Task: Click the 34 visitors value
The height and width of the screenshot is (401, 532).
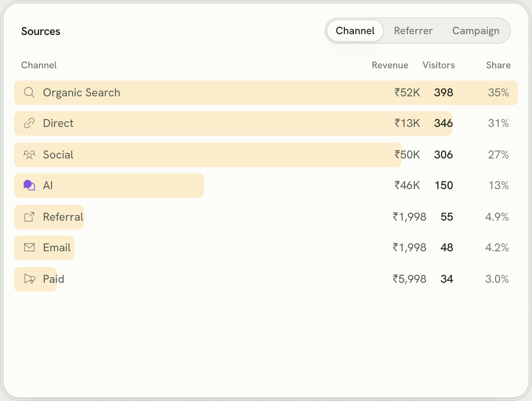Action: 447,279
